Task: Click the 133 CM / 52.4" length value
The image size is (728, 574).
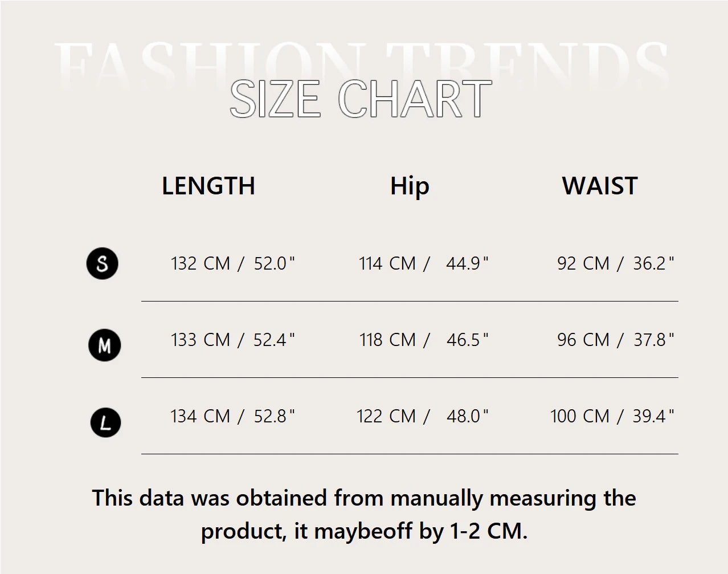Action: 233,340
